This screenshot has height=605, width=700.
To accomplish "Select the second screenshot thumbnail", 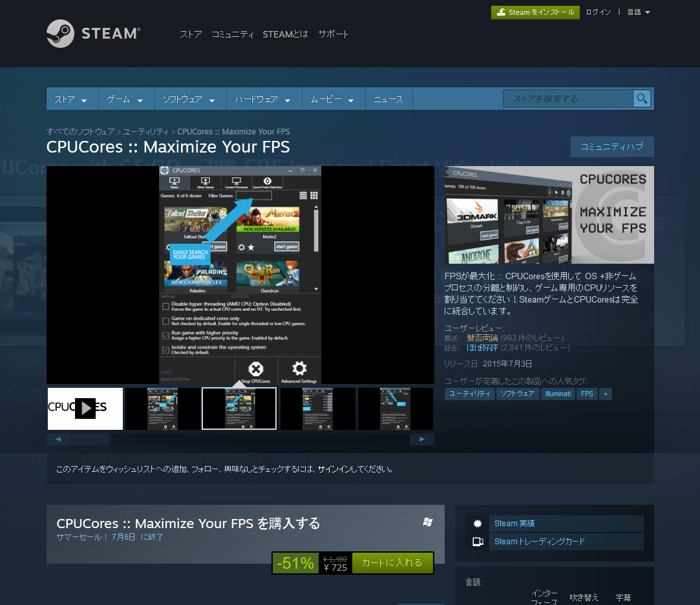I will pos(162,409).
